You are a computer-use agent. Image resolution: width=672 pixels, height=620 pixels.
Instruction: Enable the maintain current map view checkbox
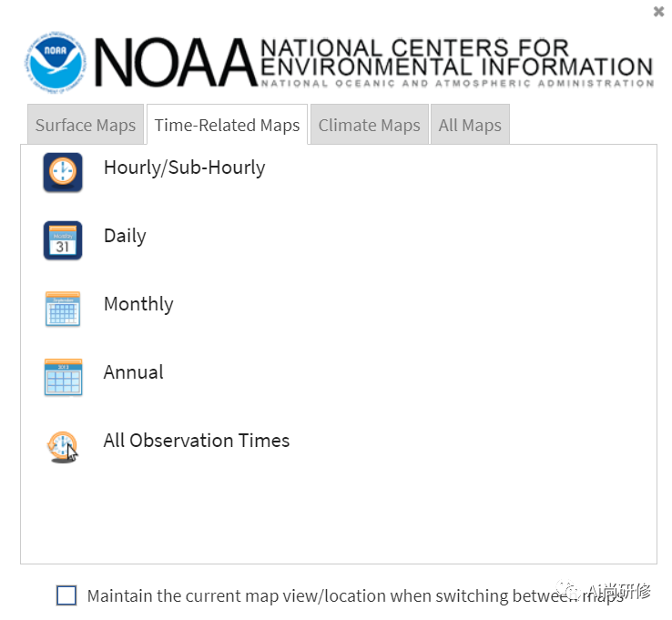pyautogui.click(x=66, y=595)
